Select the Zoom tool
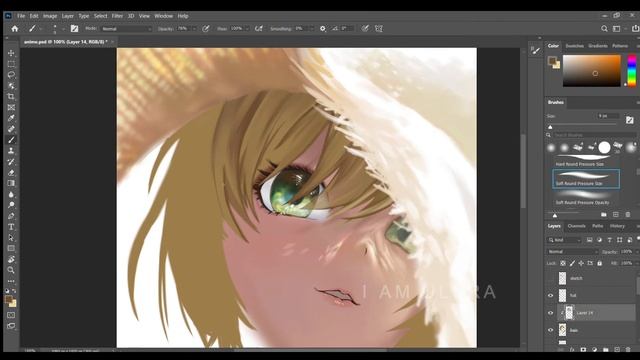This screenshot has width=640, height=360. point(11,270)
